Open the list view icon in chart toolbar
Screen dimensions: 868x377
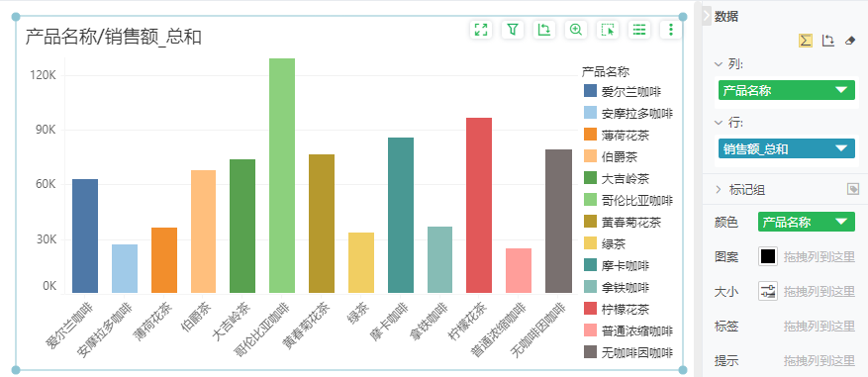tap(639, 30)
